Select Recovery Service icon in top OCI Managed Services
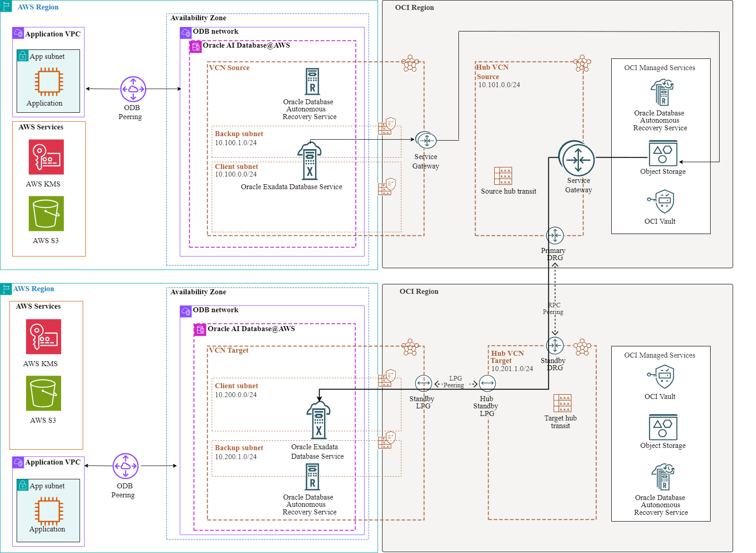Image resolution: width=756 pixels, height=553 pixels. (663, 93)
